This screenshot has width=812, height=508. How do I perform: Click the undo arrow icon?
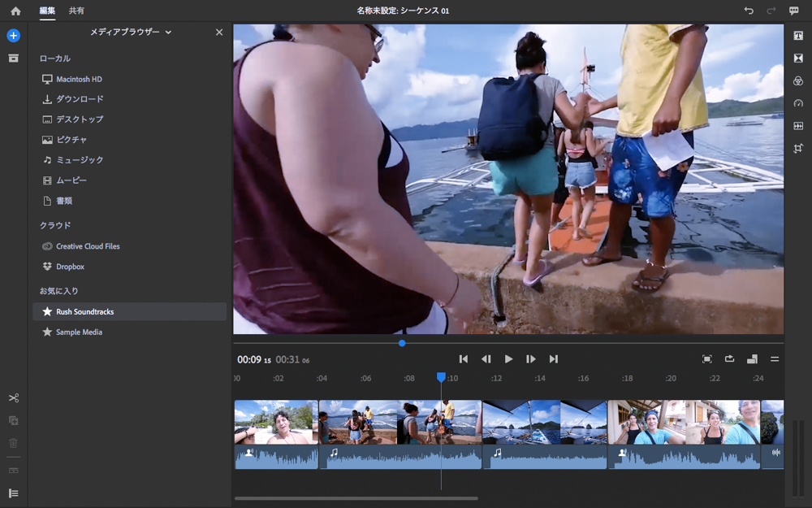pos(749,11)
